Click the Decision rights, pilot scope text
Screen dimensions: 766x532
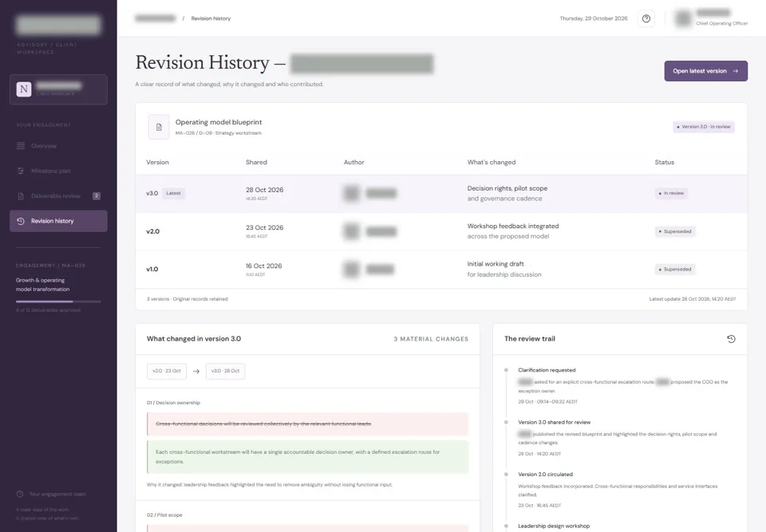507,188
